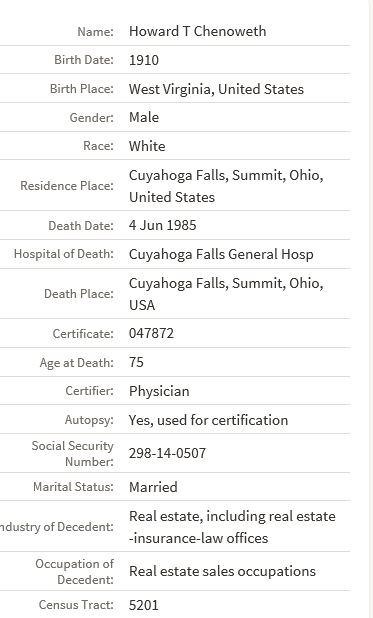Click the industry of decedent real estate text

coord(232,527)
